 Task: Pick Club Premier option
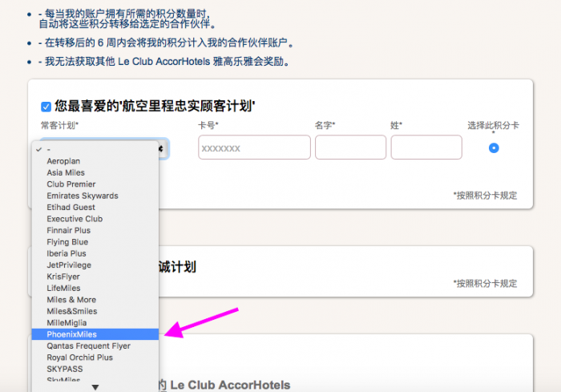(95, 184)
